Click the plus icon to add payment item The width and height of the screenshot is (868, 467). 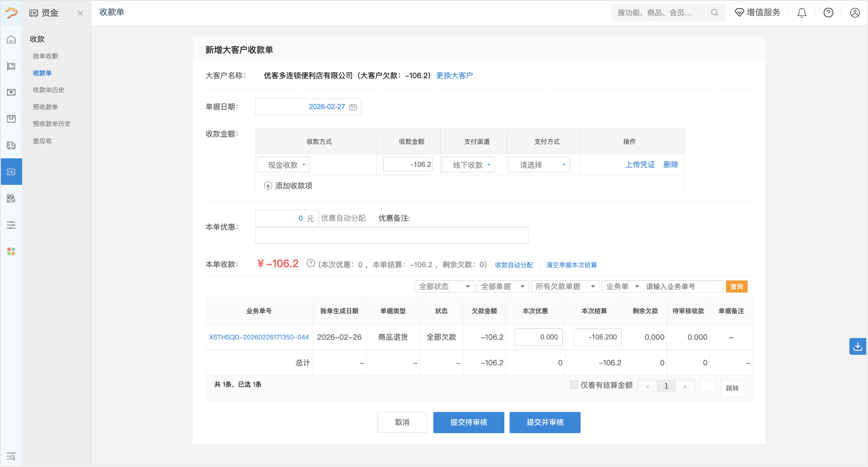268,186
